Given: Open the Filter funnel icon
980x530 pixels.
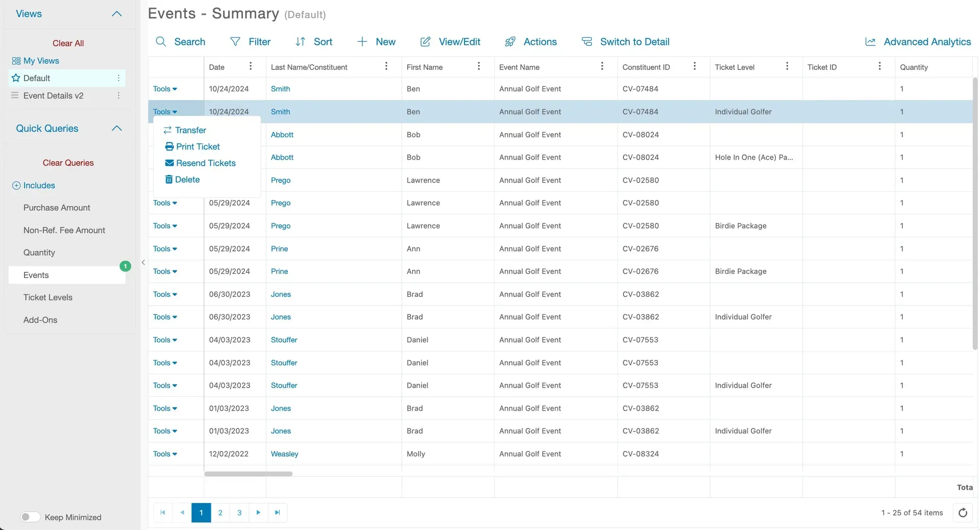Looking at the screenshot, I should coord(235,42).
